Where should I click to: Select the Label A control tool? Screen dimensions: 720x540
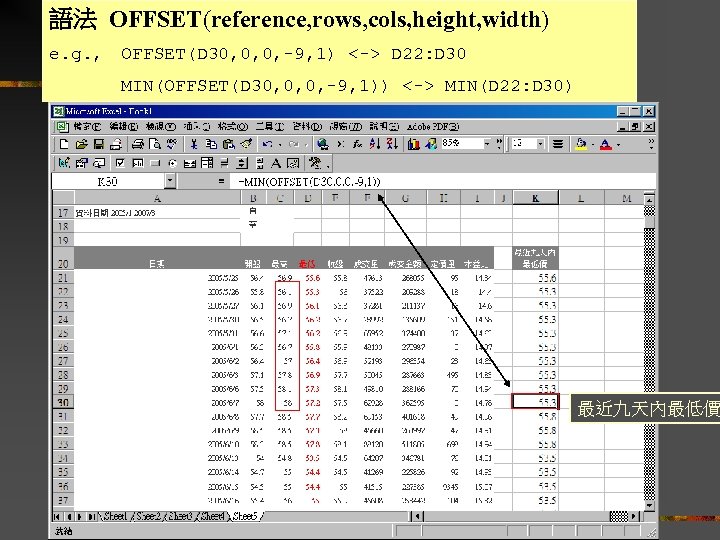276,163
